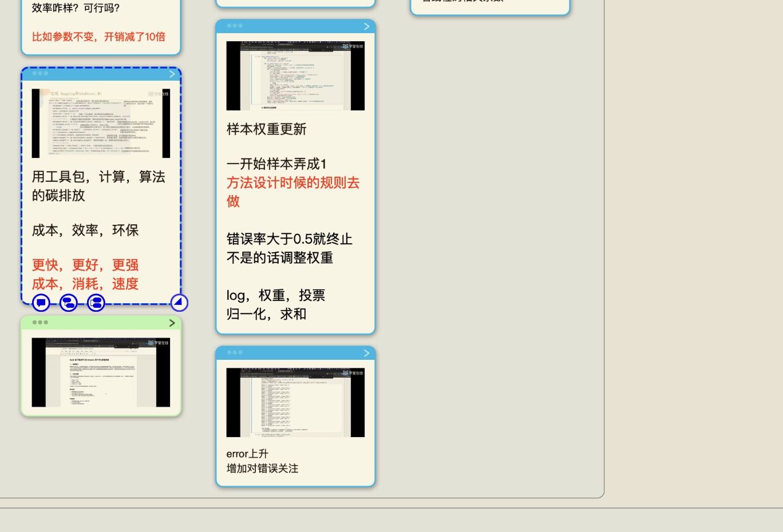Open the three-dot menu on the green card
The image size is (783, 532).
pyautogui.click(x=40, y=323)
